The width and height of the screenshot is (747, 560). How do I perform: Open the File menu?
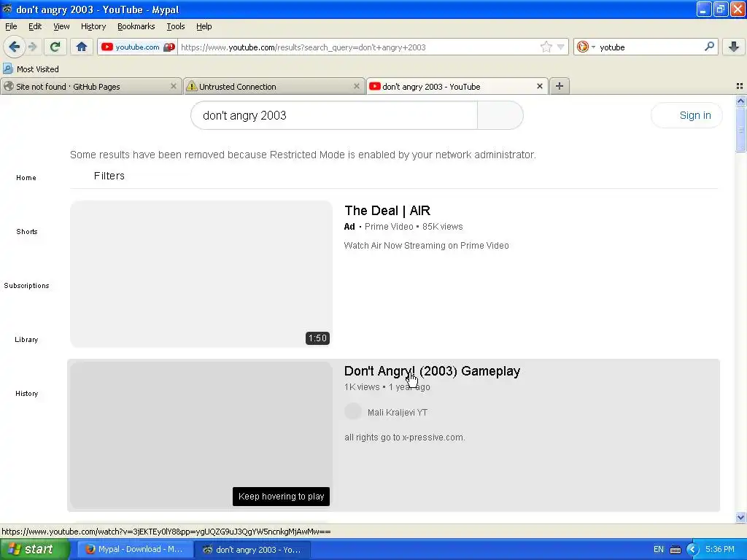pyautogui.click(x=11, y=26)
